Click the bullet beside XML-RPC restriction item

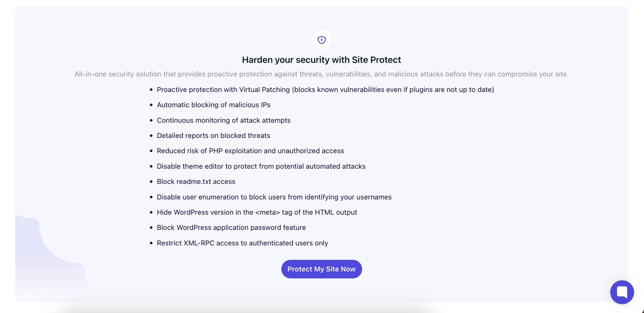[151, 243]
